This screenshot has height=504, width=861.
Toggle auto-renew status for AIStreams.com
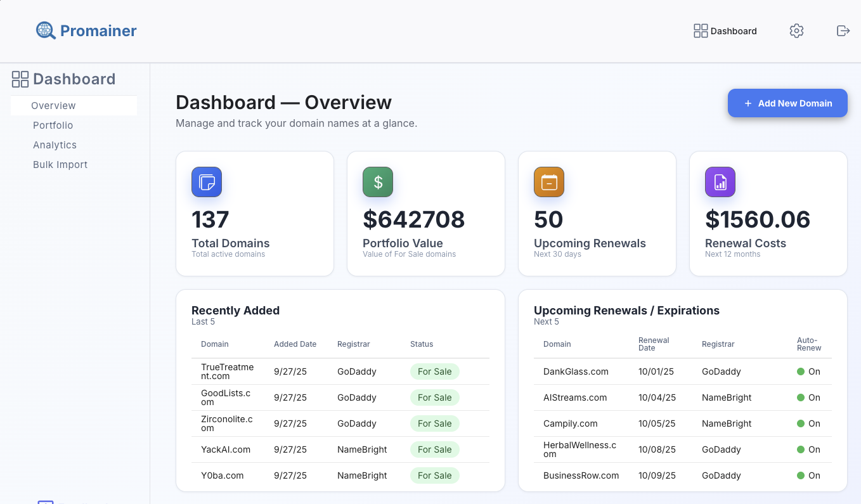pos(808,397)
